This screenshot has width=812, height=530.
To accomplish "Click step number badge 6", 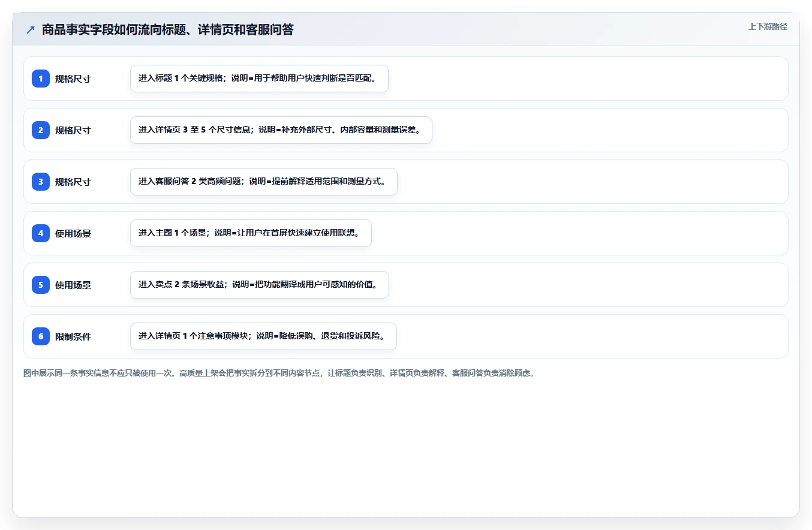I will pyautogui.click(x=41, y=336).
